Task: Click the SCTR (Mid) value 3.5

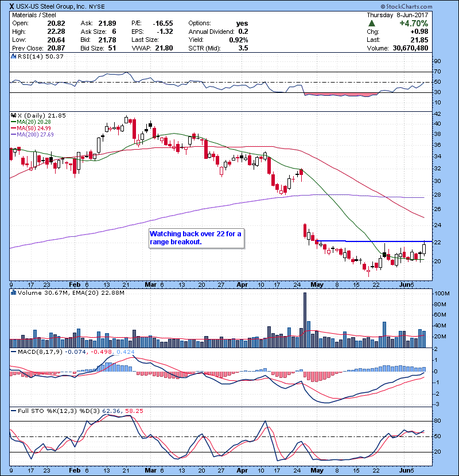Action: [243, 48]
